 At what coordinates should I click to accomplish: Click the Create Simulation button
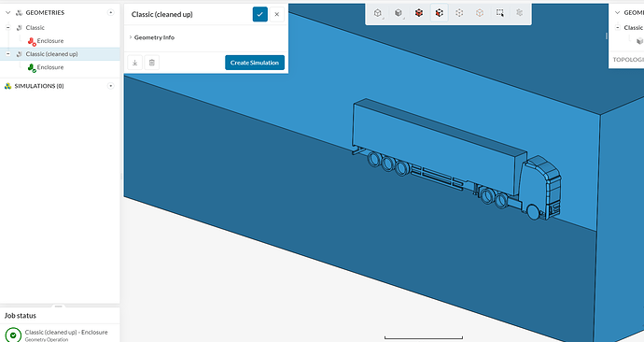pyautogui.click(x=255, y=63)
